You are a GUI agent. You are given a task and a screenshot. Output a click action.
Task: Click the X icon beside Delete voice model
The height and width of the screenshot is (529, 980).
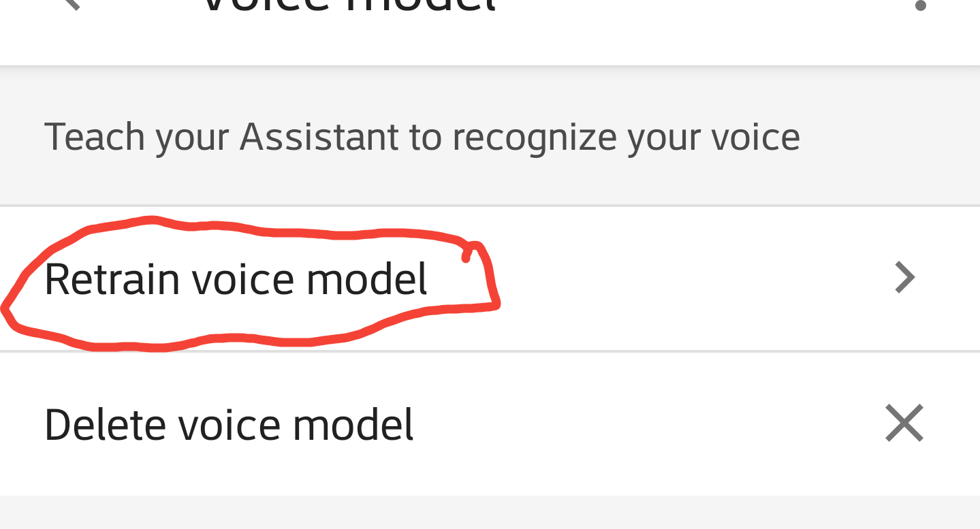coord(904,423)
